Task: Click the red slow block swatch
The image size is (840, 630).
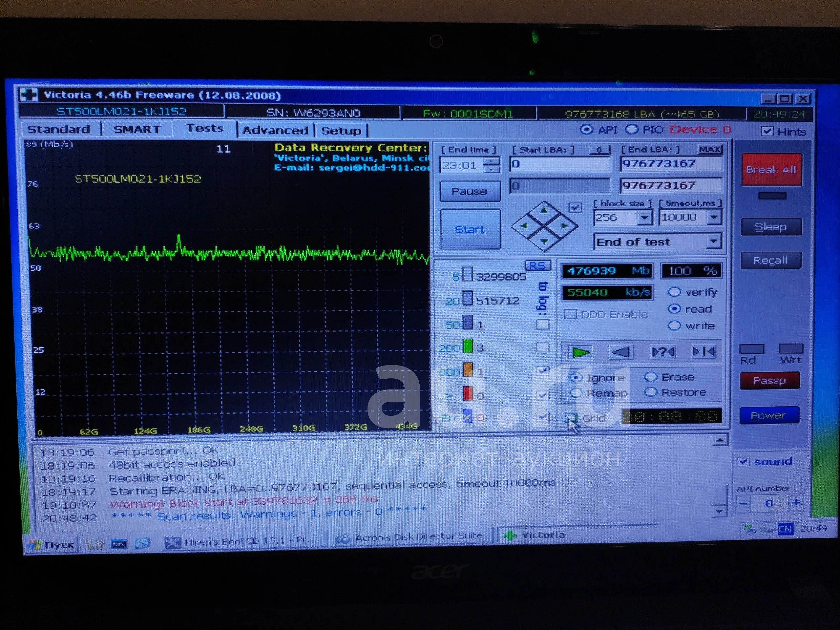Action: click(x=468, y=393)
